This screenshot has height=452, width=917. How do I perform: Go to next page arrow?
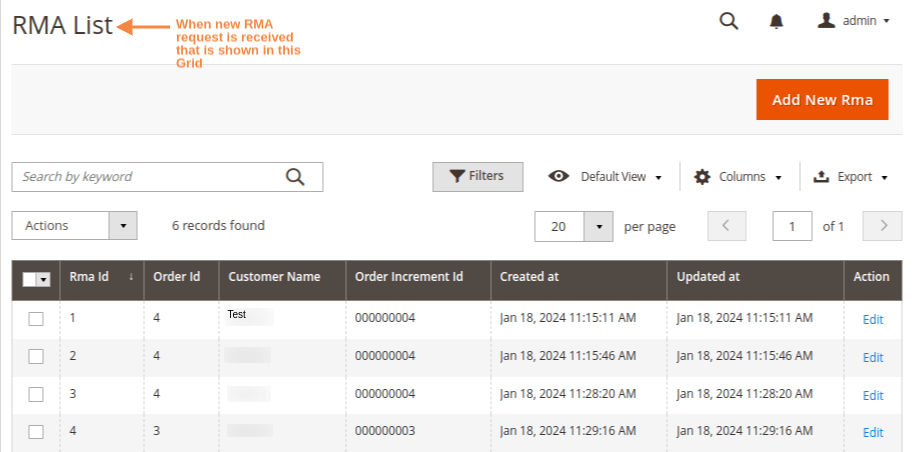pos(882,226)
